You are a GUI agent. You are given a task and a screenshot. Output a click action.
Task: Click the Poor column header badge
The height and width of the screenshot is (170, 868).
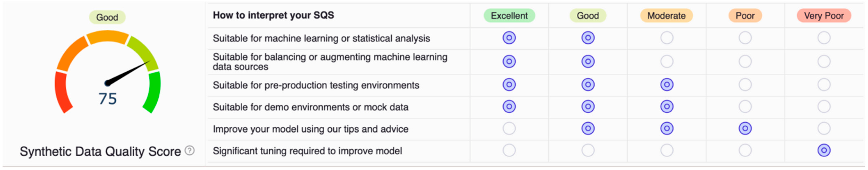[x=745, y=16]
